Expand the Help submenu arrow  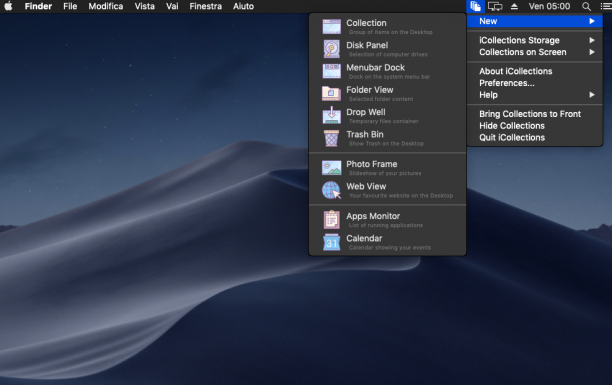[x=592, y=94]
